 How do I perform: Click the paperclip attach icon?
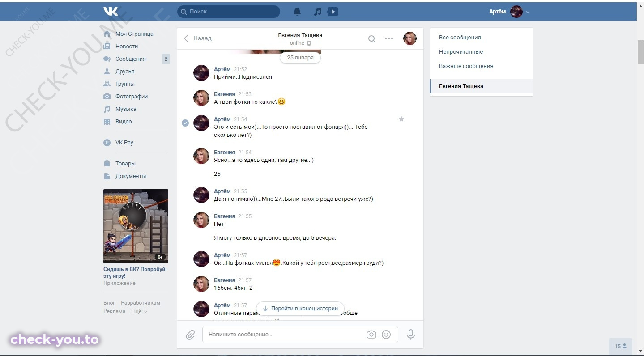coord(190,335)
